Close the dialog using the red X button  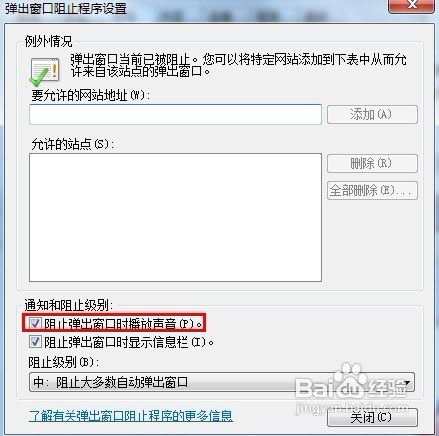point(411,6)
